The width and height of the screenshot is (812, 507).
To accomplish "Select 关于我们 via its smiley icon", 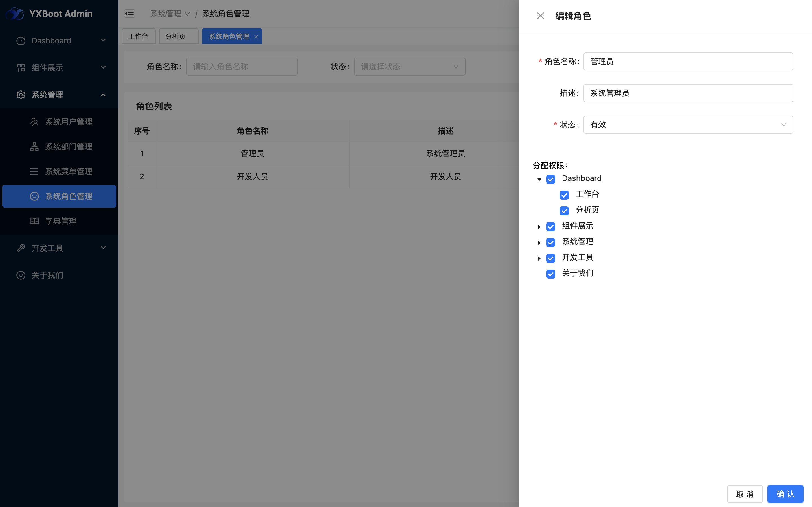I will (21, 275).
